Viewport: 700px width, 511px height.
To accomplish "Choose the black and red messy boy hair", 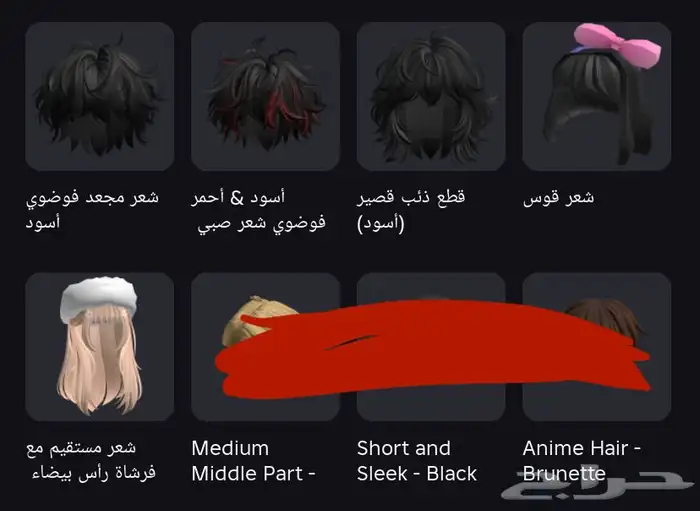I will [x=265, y=96].
